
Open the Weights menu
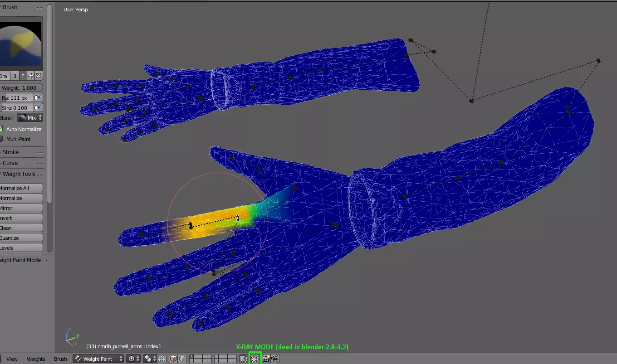coord(36,359)
